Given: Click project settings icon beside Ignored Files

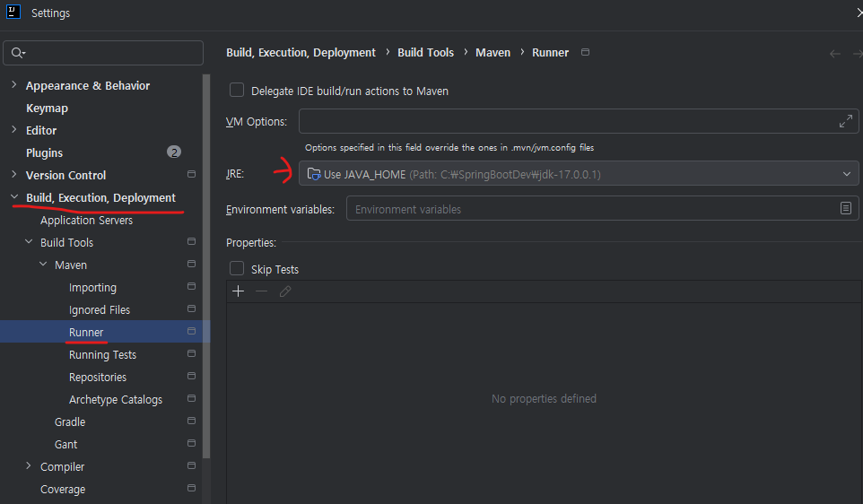Looking at the screenshot, I should pos(192,308).
